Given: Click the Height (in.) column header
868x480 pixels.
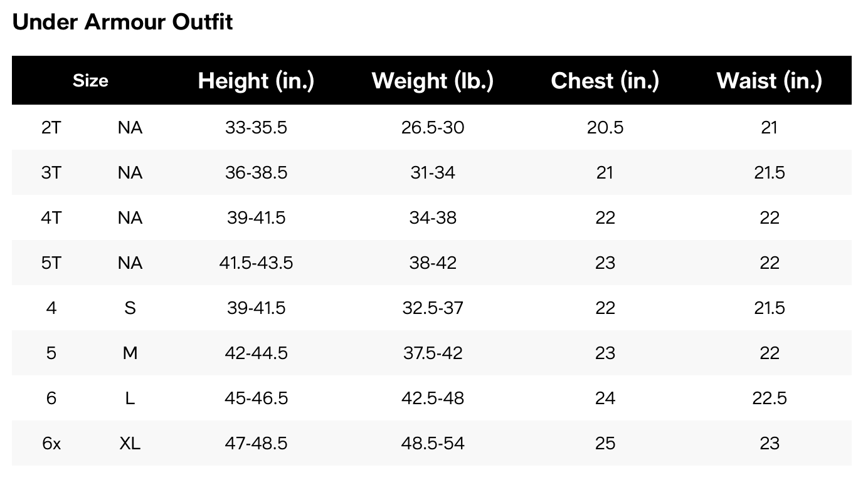Looking at the screenshot, I should [x=256, y=80].
